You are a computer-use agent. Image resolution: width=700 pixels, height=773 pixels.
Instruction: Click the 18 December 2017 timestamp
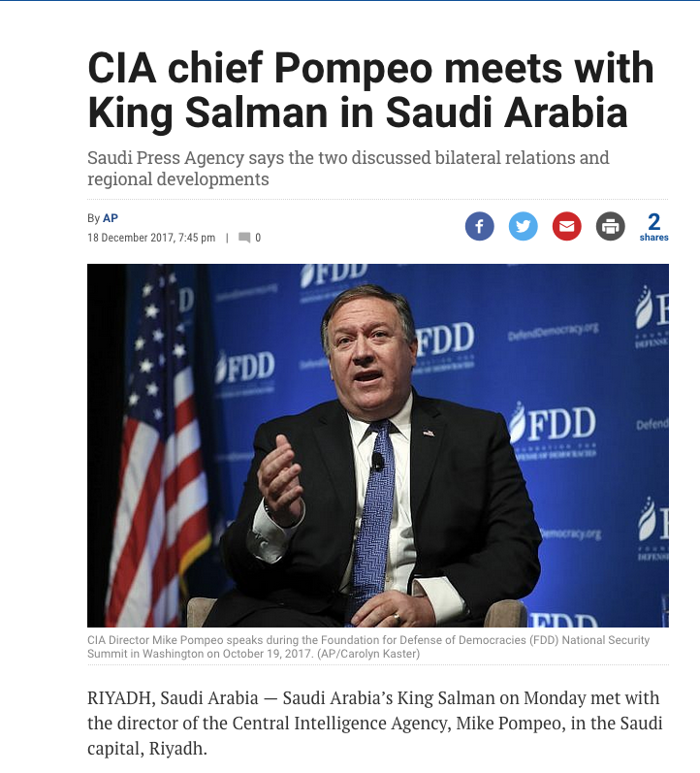click(151, 238)
